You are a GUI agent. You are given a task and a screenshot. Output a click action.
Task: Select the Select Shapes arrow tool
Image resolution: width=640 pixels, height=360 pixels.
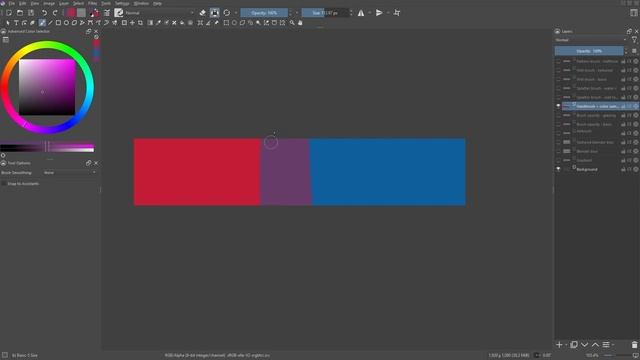8,23
